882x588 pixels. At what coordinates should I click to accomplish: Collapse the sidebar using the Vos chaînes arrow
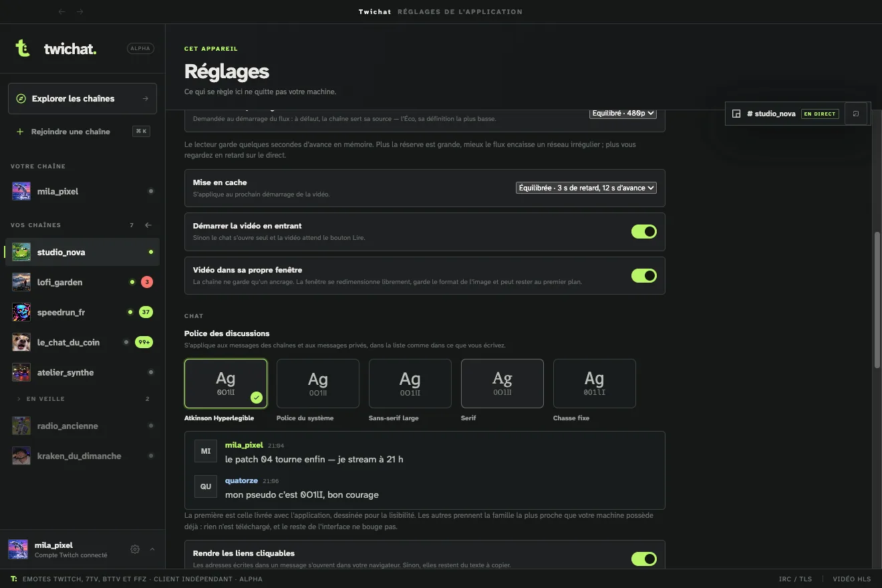click(148, 225)
